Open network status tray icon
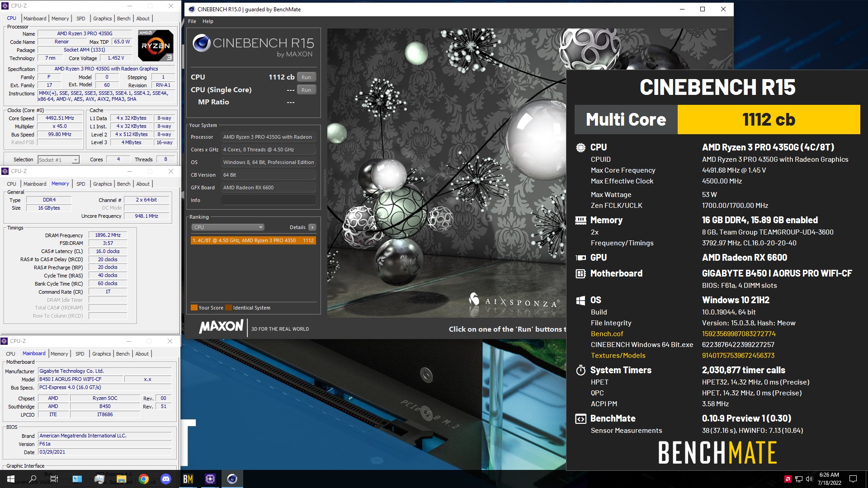Viewport: 868px width, 488px height. click(x=799, y=479)
